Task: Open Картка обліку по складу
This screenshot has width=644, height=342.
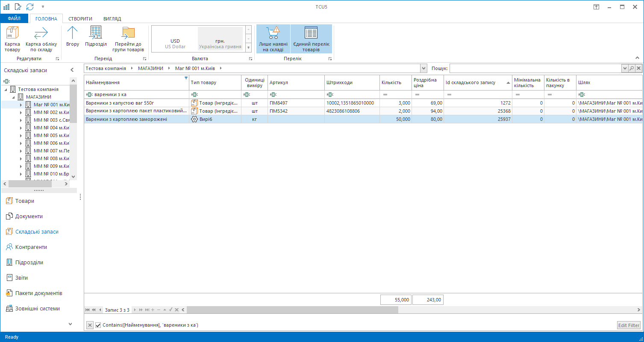Action: pyautogui.click(x=41, y=39)
